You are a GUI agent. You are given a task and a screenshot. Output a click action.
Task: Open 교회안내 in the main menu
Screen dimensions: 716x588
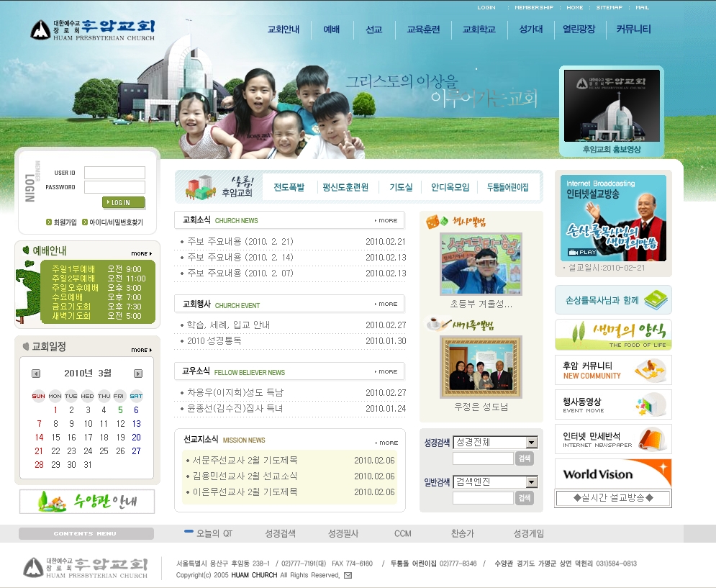(x=283, y=30)
